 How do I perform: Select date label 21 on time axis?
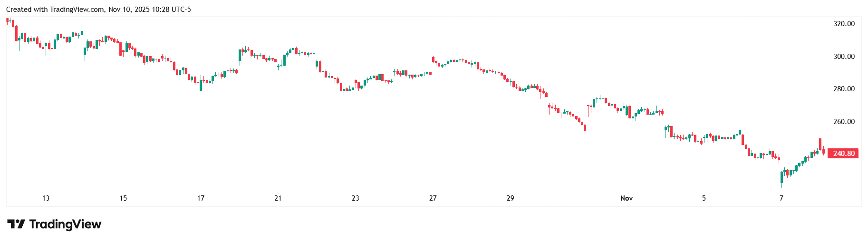coord(278,198)
